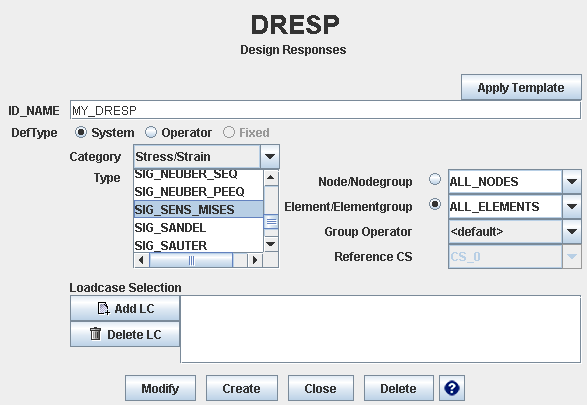
Task: Click the Type list scroll up arrow
Action: (x=271, y=177)
